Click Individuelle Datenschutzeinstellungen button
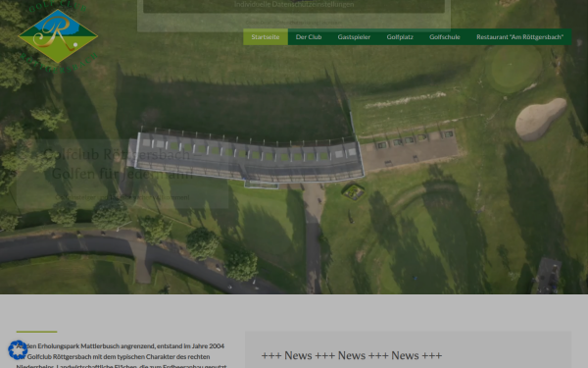The width and height of the screenshot is (588, 368). pyautogui.click(x=294, y=5)
